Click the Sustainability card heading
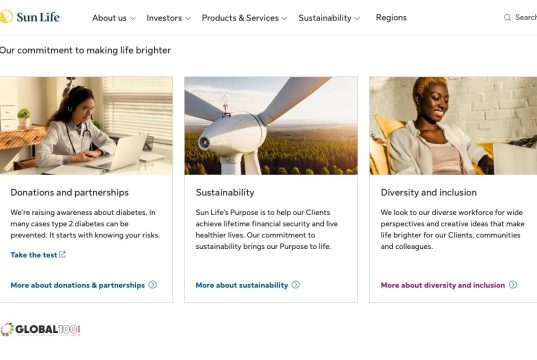 pos(225,193)
